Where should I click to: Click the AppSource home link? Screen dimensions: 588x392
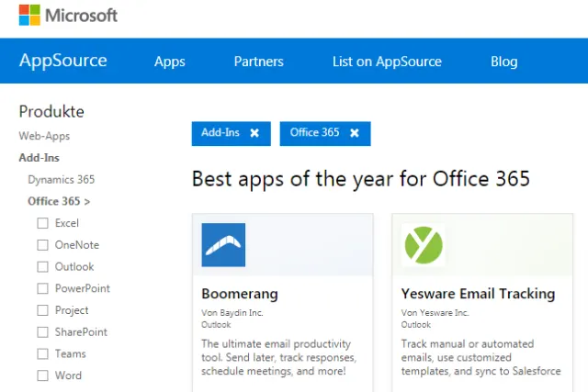(x=63, y=62)
